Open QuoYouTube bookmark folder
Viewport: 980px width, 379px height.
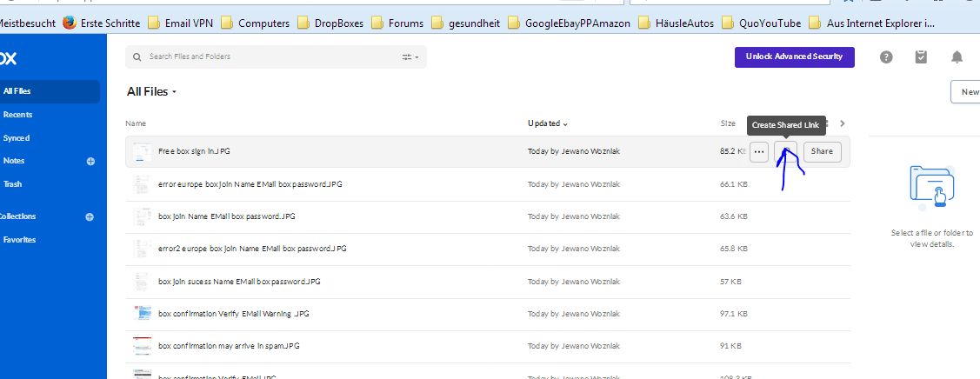tap(761, 23)
